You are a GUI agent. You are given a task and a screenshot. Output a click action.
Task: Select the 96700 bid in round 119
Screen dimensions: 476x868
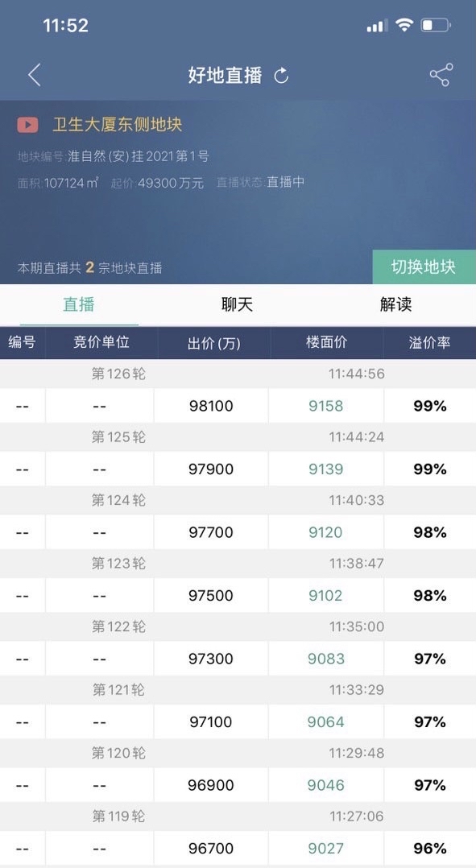(x=211, y=848)
